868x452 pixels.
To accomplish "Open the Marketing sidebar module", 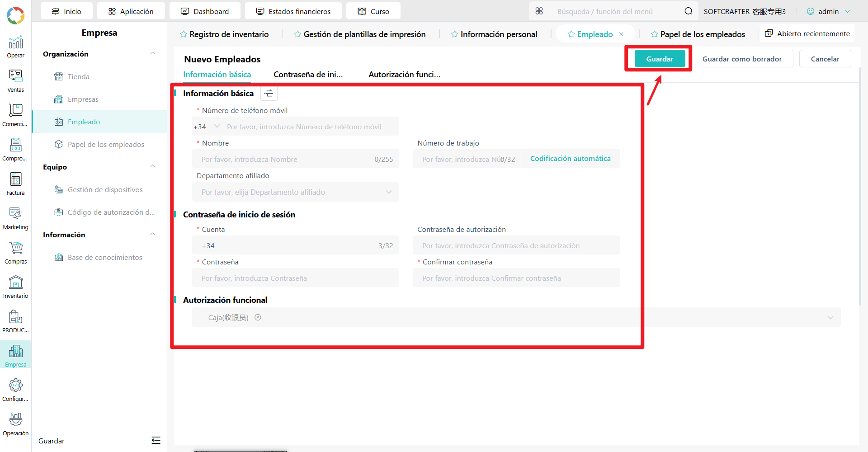I will point(15,218).
